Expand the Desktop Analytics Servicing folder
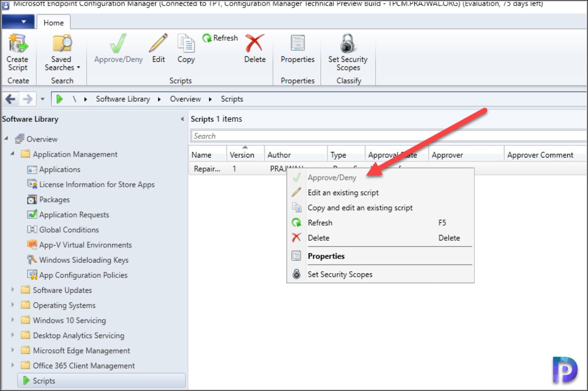The width and height of the screenshot is (588, 391). [x=13, y=335]
